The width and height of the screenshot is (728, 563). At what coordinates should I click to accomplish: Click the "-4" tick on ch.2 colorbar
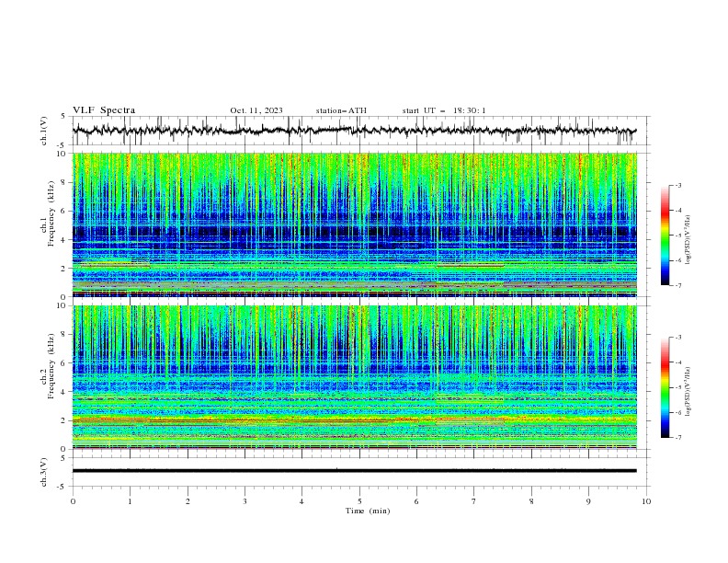(x=677, y=362)
